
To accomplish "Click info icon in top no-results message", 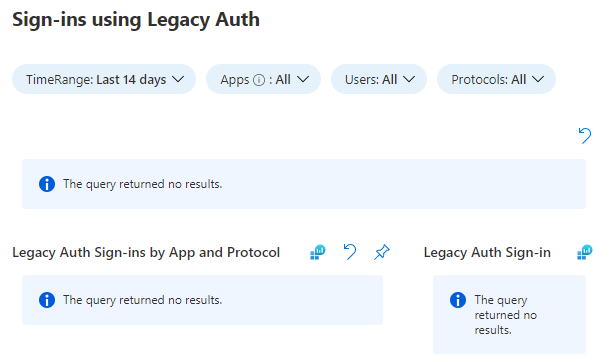I will click(x=47, y=184).
